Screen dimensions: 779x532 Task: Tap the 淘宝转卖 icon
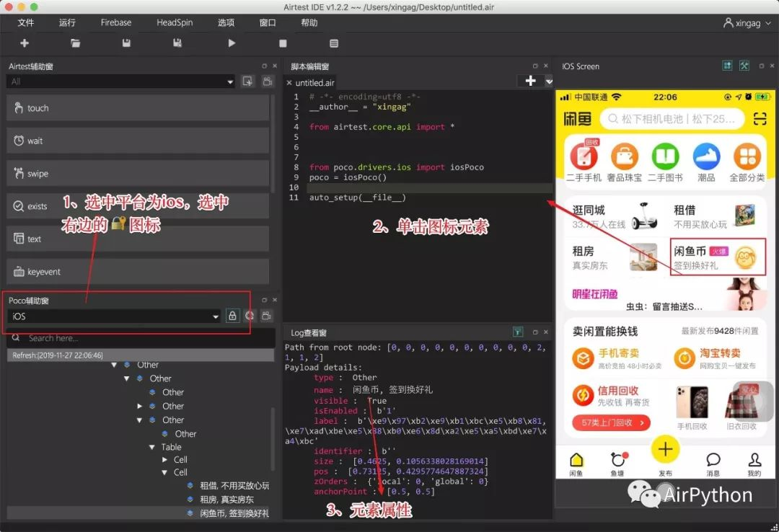684,358
